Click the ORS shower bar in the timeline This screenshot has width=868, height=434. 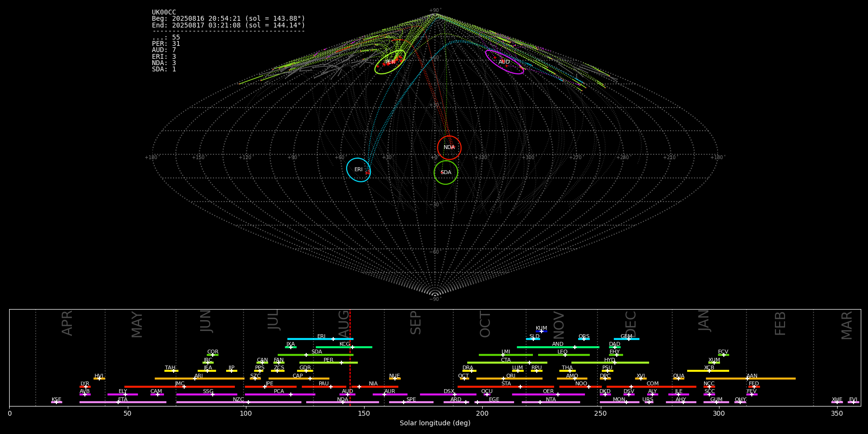pos(584,339)
